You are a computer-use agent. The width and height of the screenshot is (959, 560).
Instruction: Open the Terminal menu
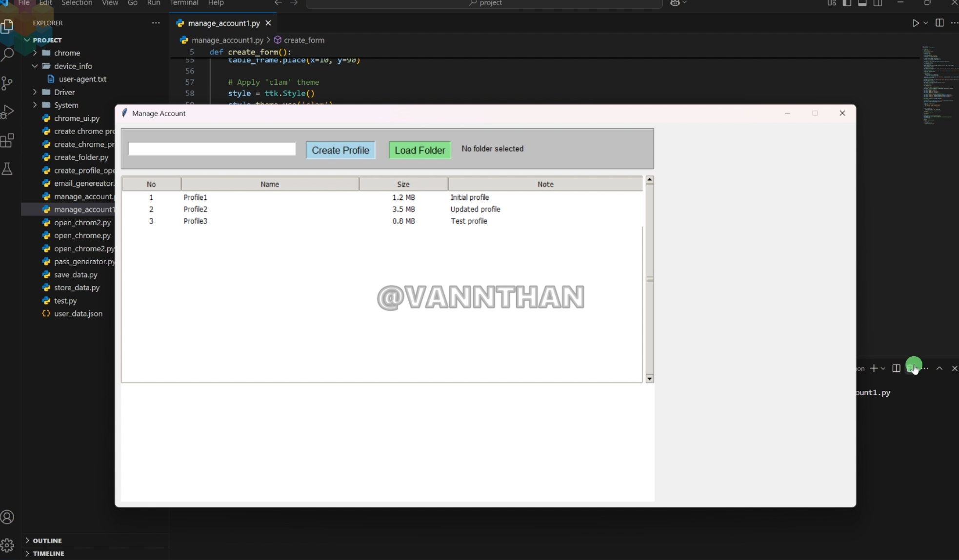point(184,3)
